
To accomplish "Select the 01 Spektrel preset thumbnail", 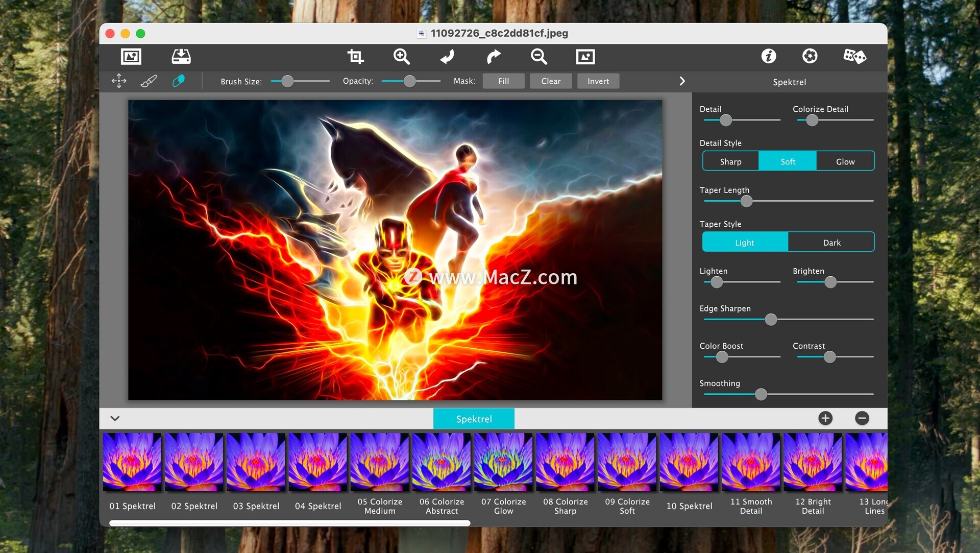I will (x=132, y=462).
